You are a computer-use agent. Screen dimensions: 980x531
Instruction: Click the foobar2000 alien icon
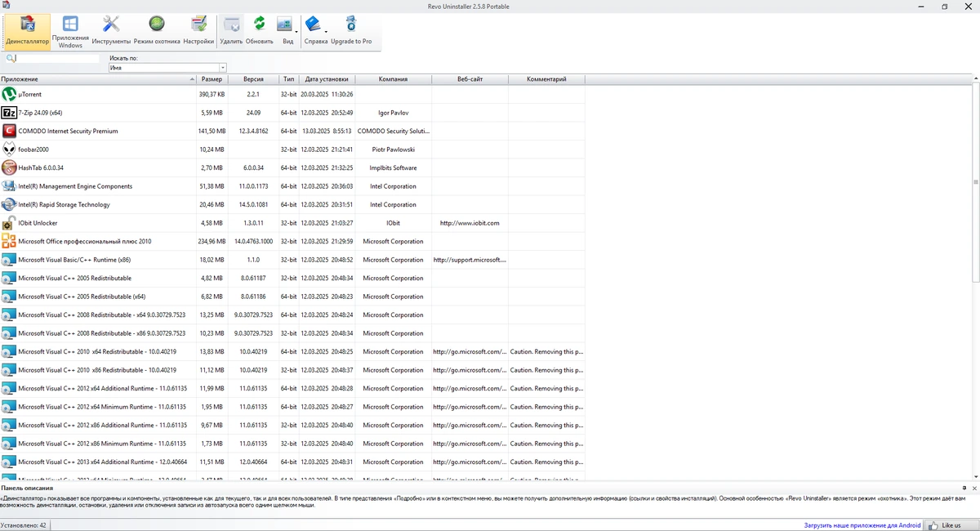(x=9, y=149)
